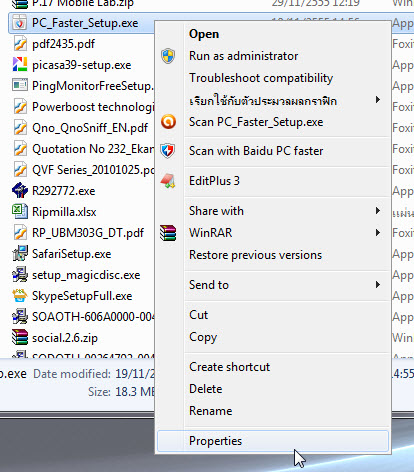Expand the WinRAR submenu arrow
414x472 pixels.
(x=378, y=232)
